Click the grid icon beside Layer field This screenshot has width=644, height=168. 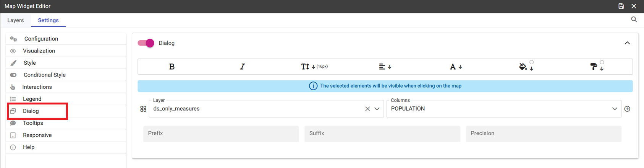(x=143, y=109)
